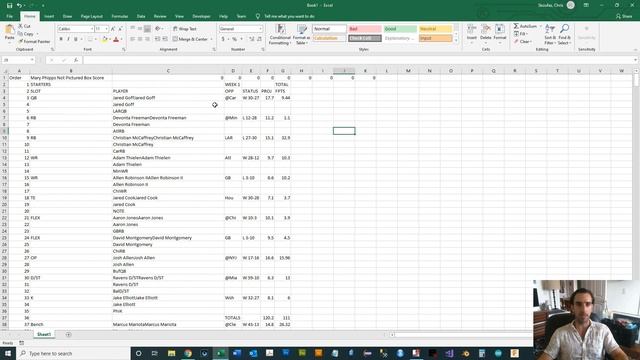Switch to the Developer tab

coord(201,16)
